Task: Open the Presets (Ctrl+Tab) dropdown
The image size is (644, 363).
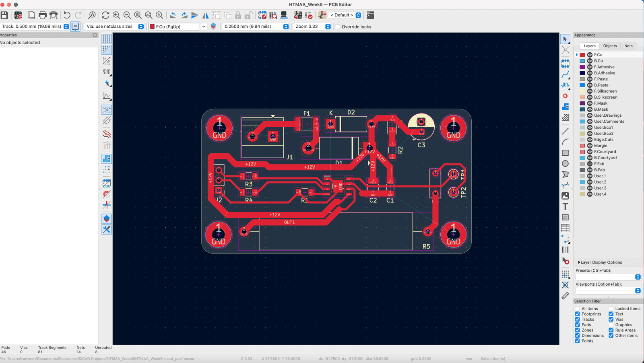Action: 608,277
